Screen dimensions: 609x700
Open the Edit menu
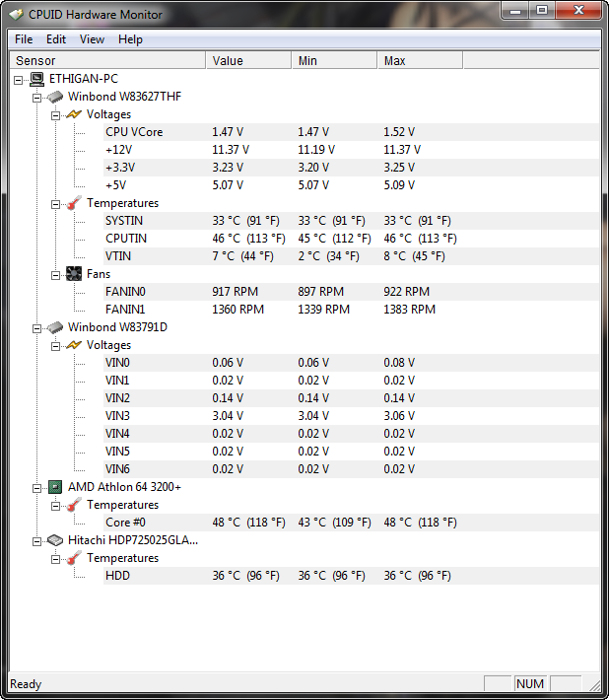coord(56,39)
